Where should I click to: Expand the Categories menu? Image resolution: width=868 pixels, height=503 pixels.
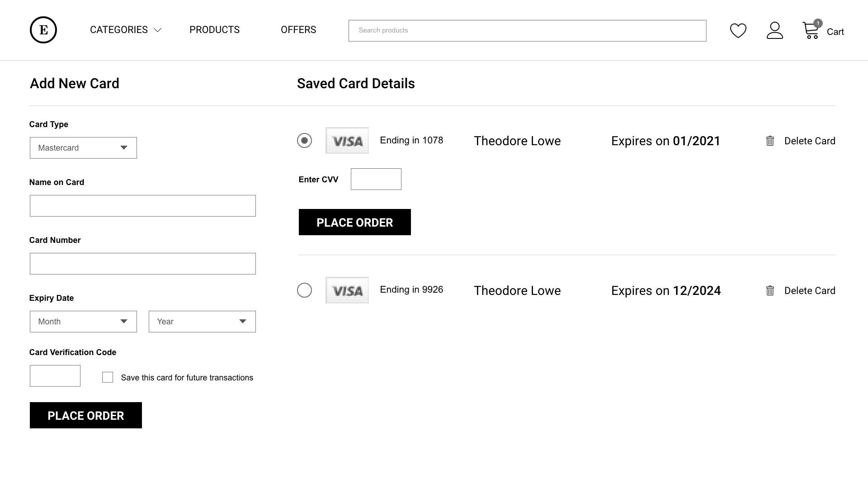[x=125, y=30]
